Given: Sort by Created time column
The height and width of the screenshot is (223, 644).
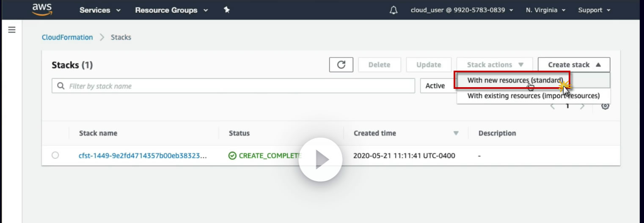Looking at the screenshot, I should (x=375, y=133).
